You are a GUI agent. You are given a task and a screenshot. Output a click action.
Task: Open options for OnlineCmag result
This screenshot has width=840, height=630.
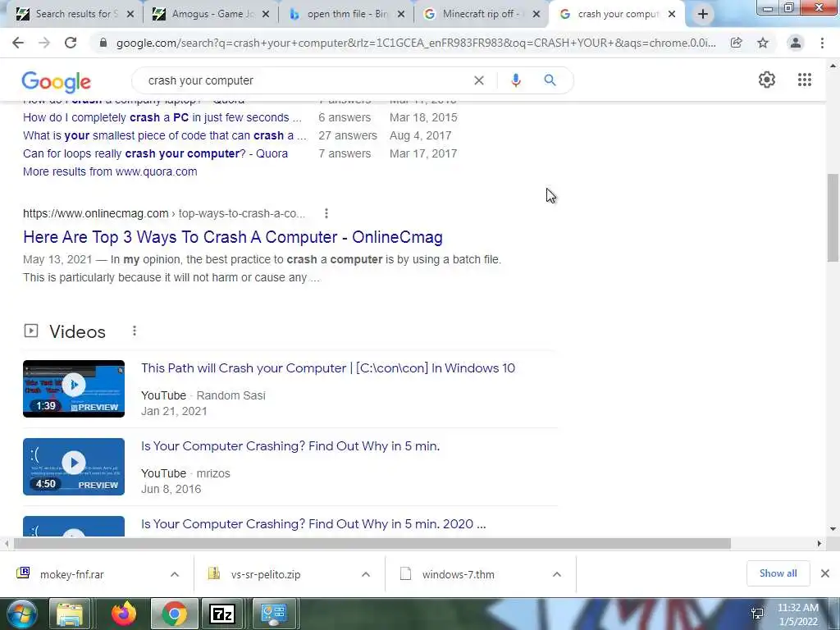(x=326, y=213)
